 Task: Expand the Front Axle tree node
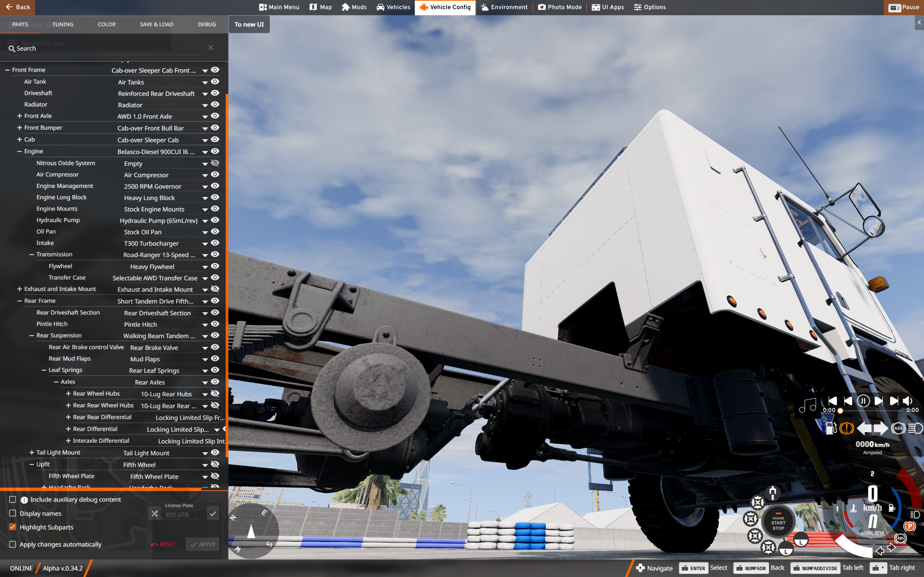[x=19, y=116]
